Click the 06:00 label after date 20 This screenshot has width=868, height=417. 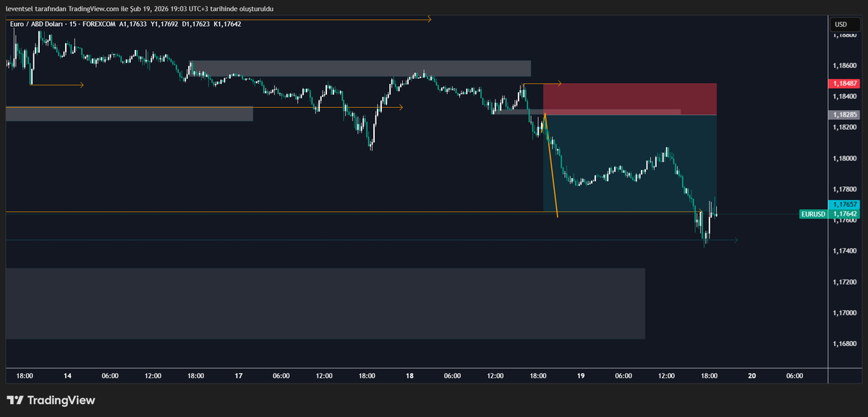[x=794, y=376]
